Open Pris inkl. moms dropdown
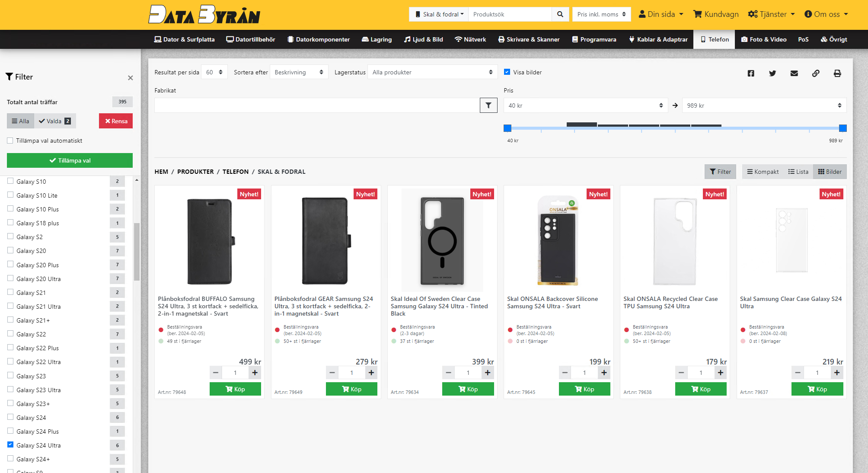 point(601,14)
